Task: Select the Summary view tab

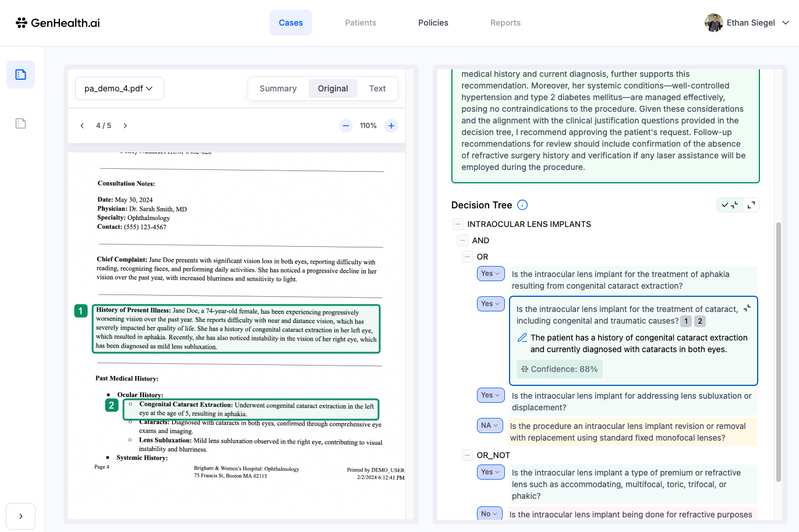Action: (278, 88)
